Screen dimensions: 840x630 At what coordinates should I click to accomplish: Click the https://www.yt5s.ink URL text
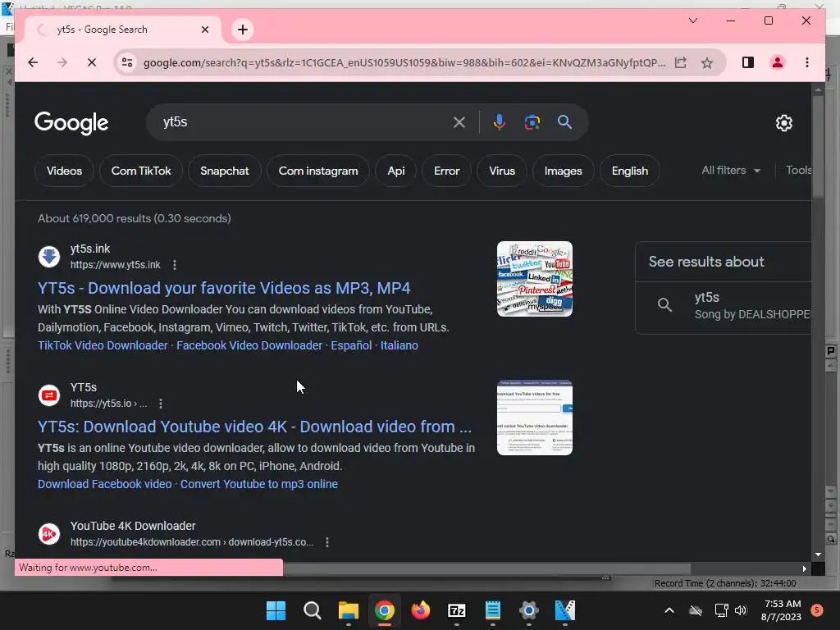point(115,265)
